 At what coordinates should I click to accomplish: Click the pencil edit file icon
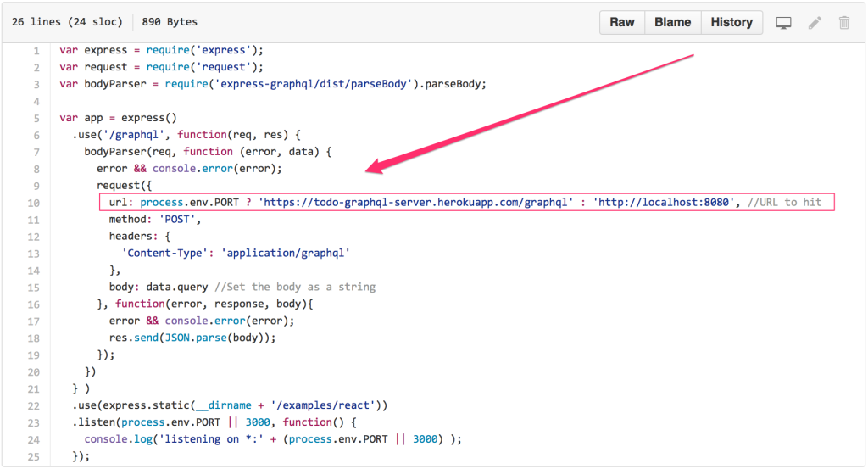coord(815,23)
